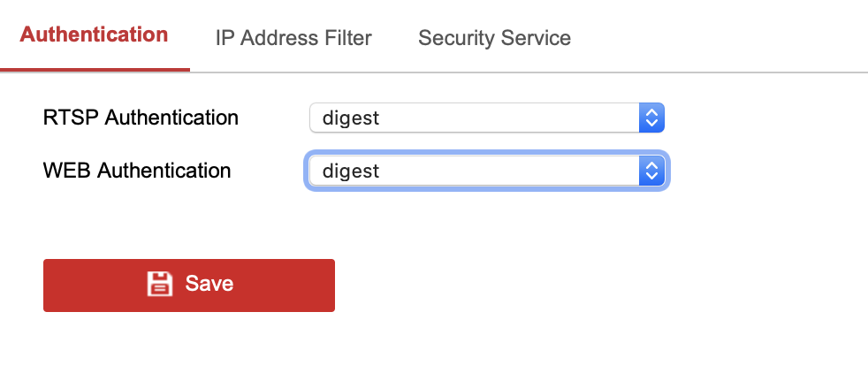Click the RTSP Authentication label
The height and width of the screenshot is (373, 868).
(141, 117)
